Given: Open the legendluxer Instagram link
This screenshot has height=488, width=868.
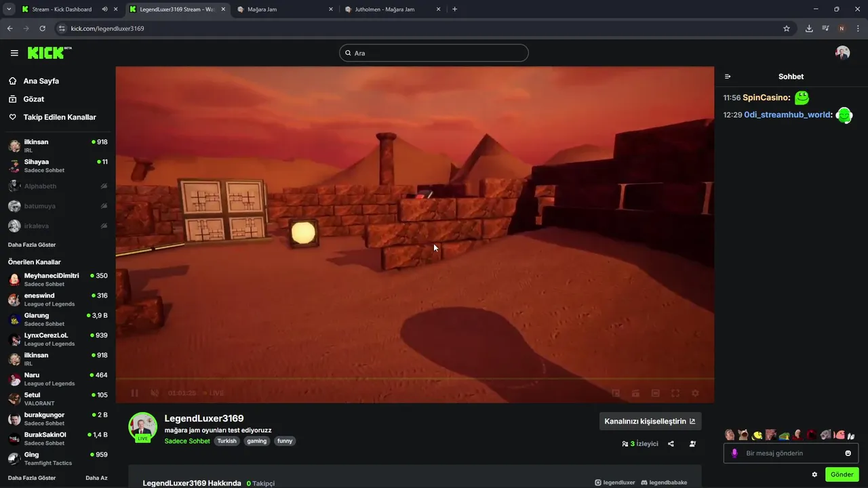Looking at the screenshot, I should [614, 483].
